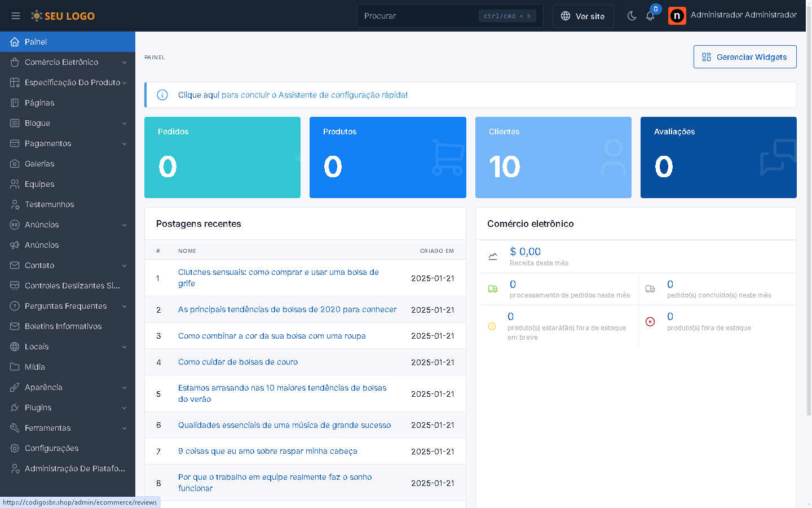812x508 pixels.
Task: Toggle dark mode with the moon icon
Action: coord(632,16)
